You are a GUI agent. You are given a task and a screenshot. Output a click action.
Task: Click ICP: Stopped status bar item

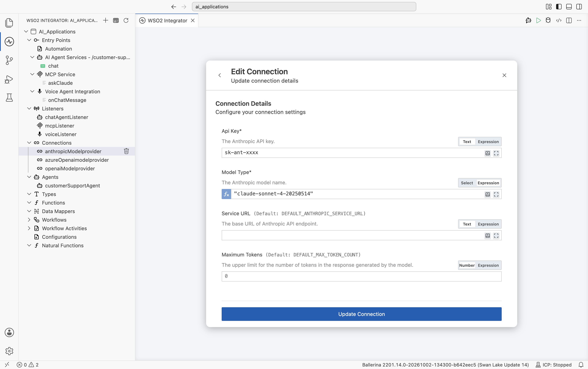coord(554,365)
